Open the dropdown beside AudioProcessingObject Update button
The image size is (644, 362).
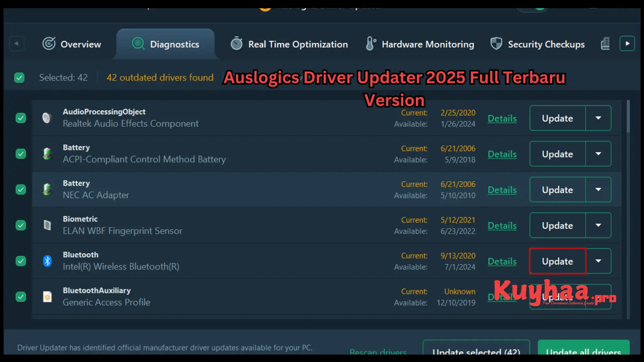(599, 118)
